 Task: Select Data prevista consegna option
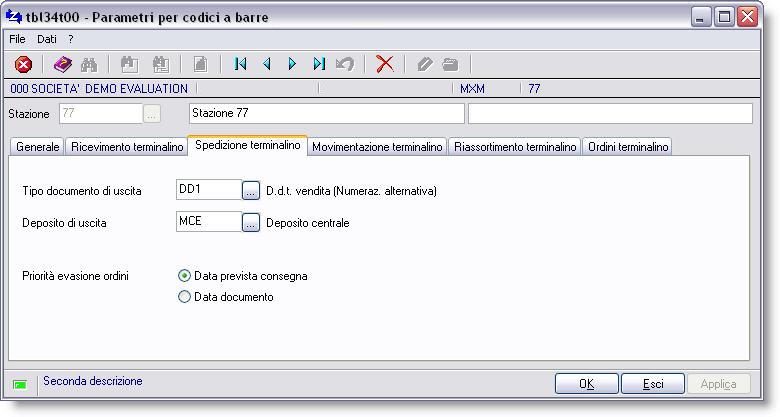[184, 276]
